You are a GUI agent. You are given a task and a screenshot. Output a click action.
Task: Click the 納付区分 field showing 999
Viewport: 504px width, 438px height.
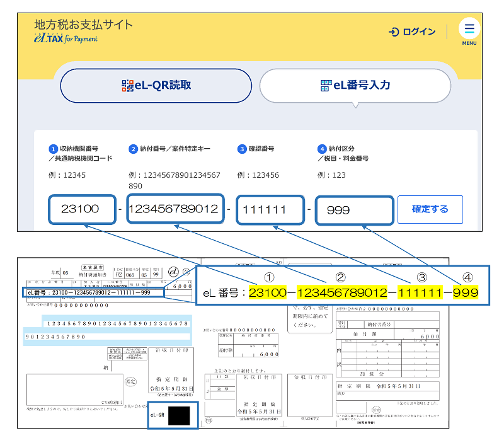pos(354,209)
